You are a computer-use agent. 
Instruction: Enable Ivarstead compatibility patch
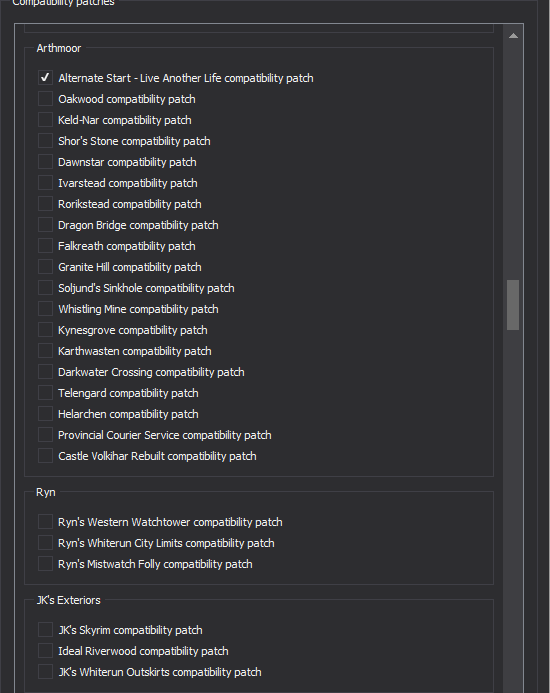tap(45, 183)
